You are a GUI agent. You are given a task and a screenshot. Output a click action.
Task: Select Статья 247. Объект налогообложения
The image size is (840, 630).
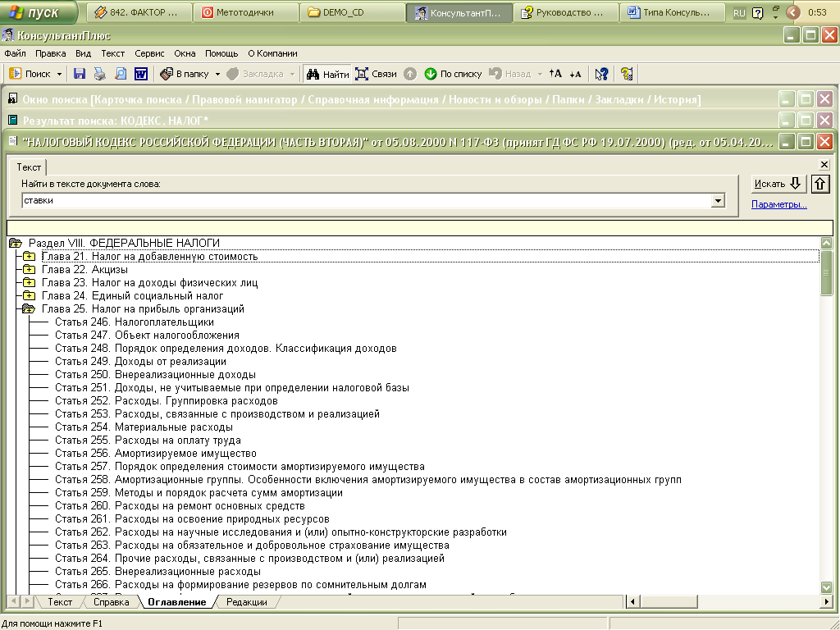[147, 336]
